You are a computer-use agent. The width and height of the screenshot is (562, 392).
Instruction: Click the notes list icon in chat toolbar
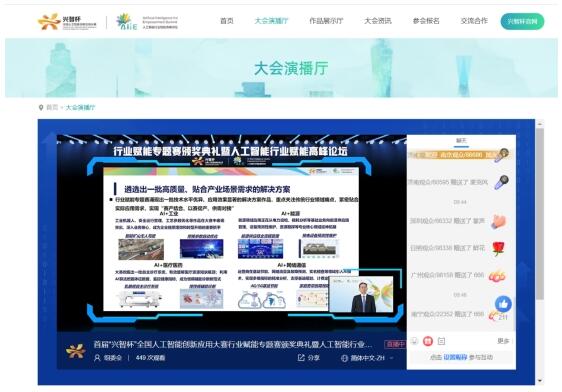pos(442,341)
